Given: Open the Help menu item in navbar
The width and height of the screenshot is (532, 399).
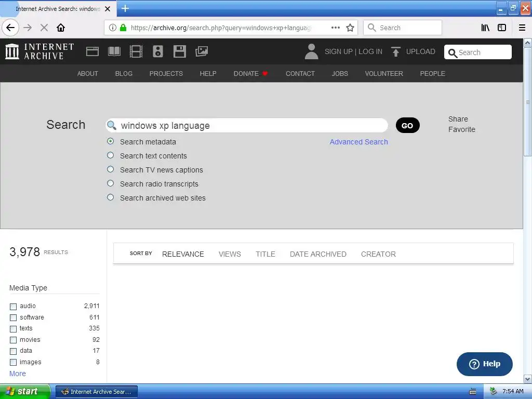Looking at the screenshot, I should [208, 74].
